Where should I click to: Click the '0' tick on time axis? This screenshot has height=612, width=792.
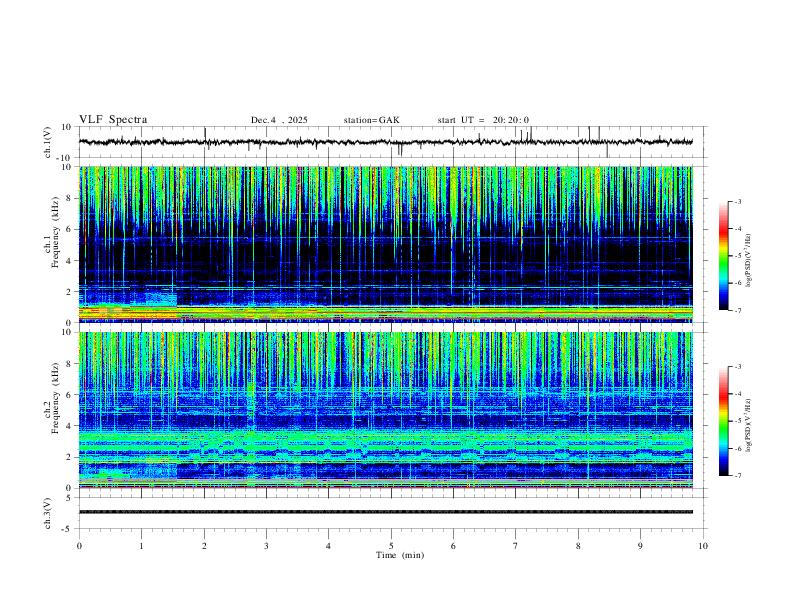[79, 546]
